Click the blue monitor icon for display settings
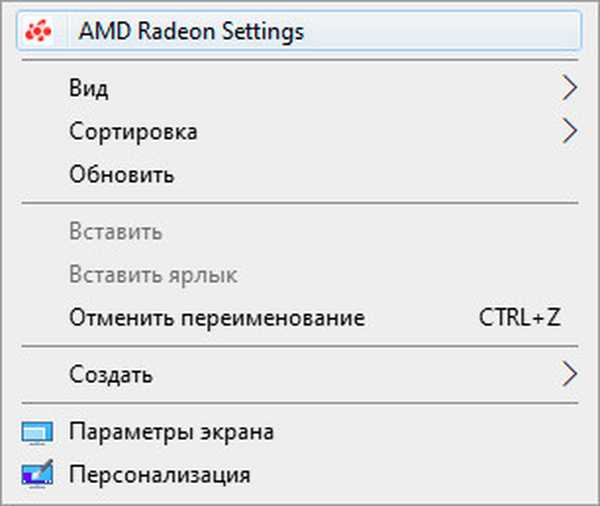 point(37,433)
